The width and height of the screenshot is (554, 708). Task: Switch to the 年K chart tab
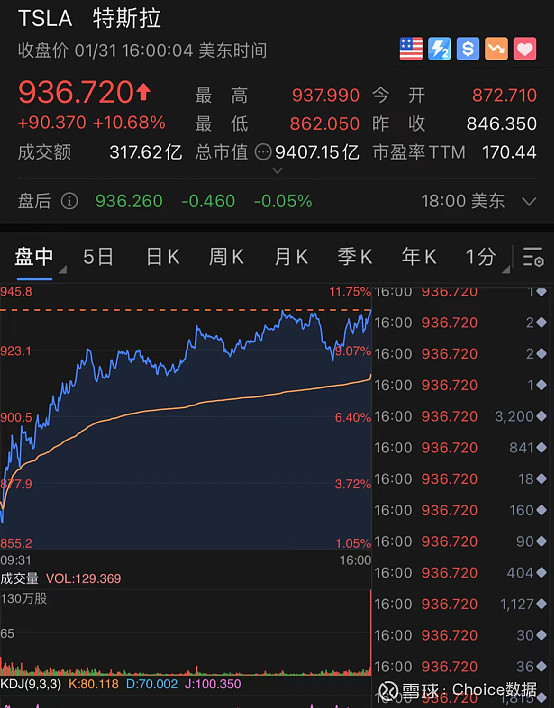point(419,257)
